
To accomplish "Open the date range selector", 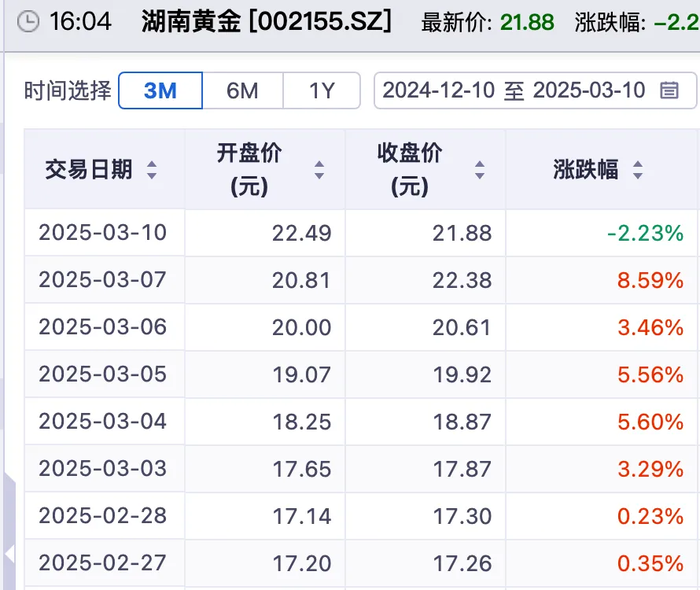I will coord(535,90).
